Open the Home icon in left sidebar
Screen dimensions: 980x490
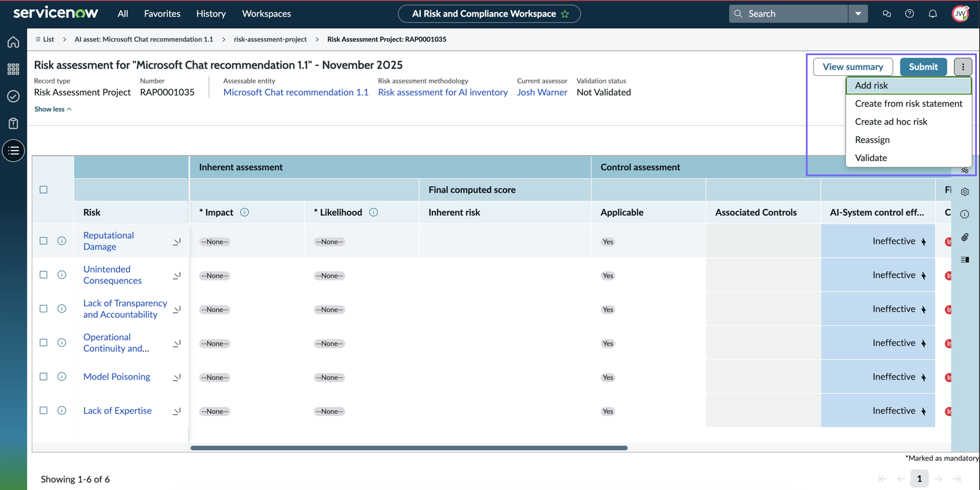[13, 42]
